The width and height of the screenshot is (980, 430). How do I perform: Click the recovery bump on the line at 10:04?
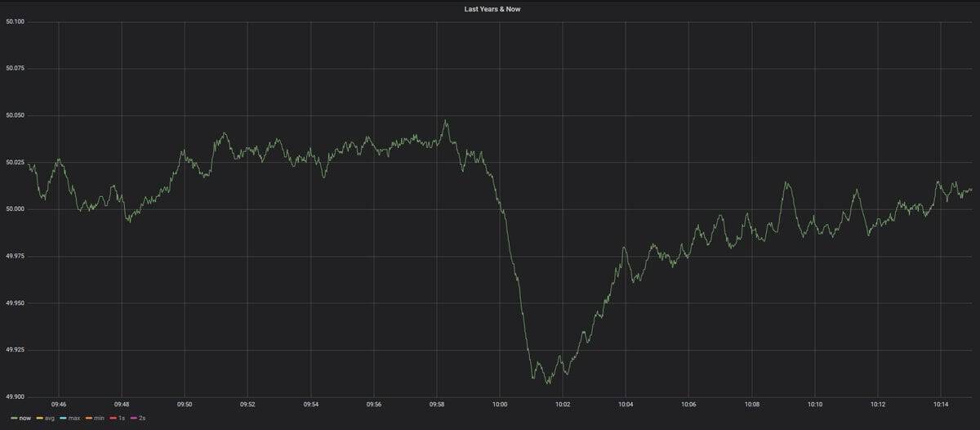click(x=624, y=247)
